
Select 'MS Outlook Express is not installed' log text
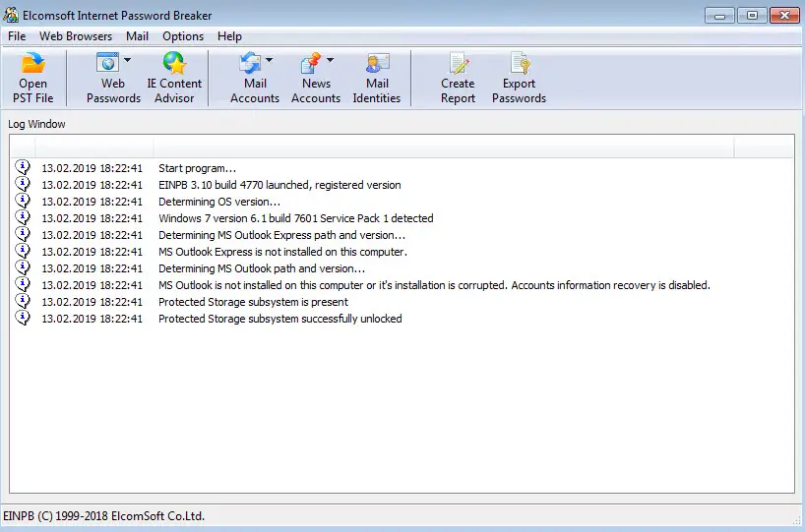(282, 252)
